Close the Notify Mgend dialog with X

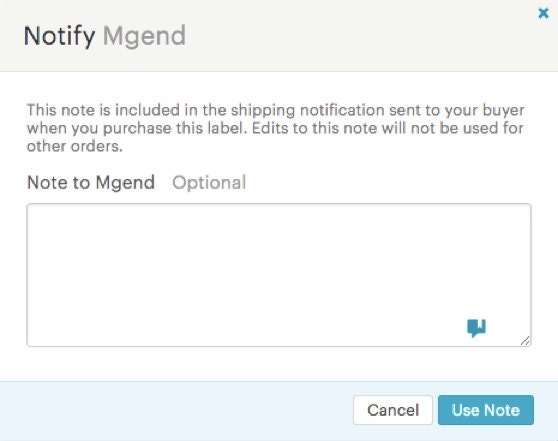(x=543, y=13)
